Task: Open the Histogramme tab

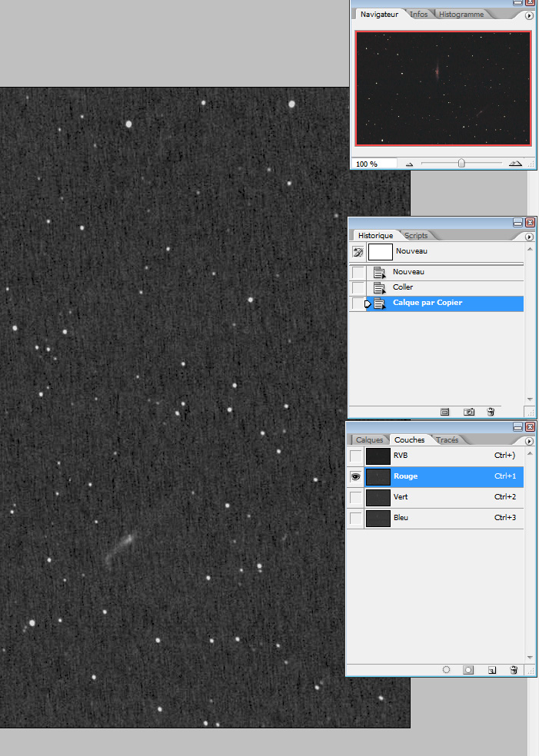Action: pyautogui.click(x=461, y=15)
